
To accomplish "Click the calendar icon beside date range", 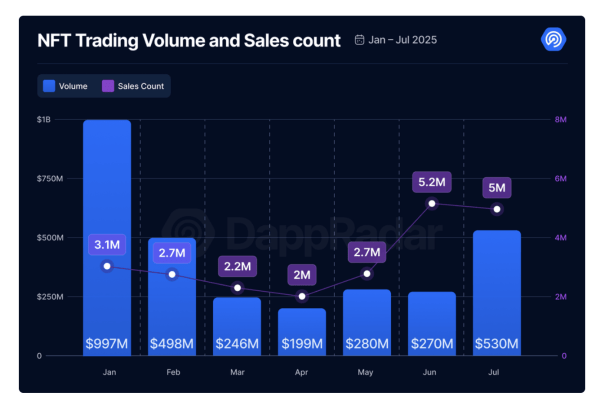I will [360, 41].
